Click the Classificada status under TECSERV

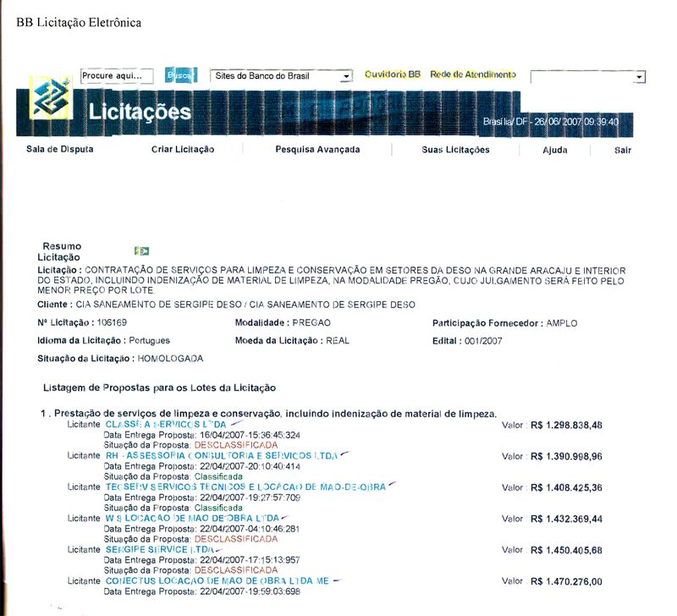pyautogui.click(x=218, y=508)
